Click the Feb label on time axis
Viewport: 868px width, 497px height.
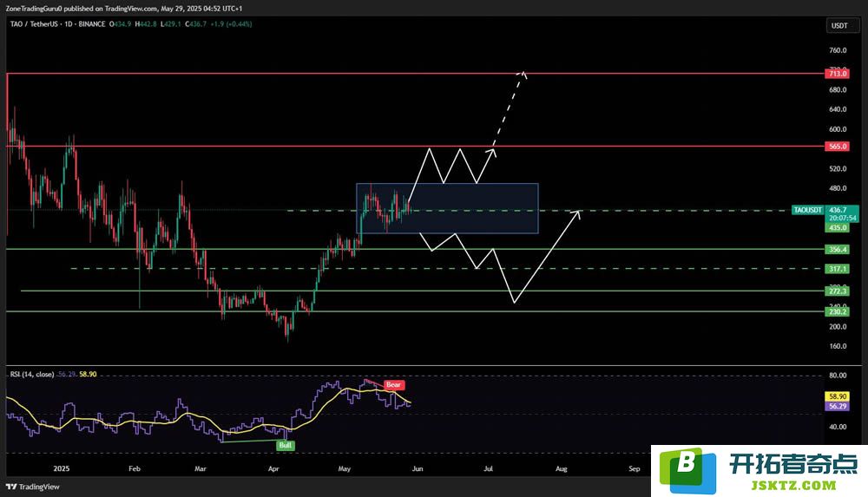[135, 468]
